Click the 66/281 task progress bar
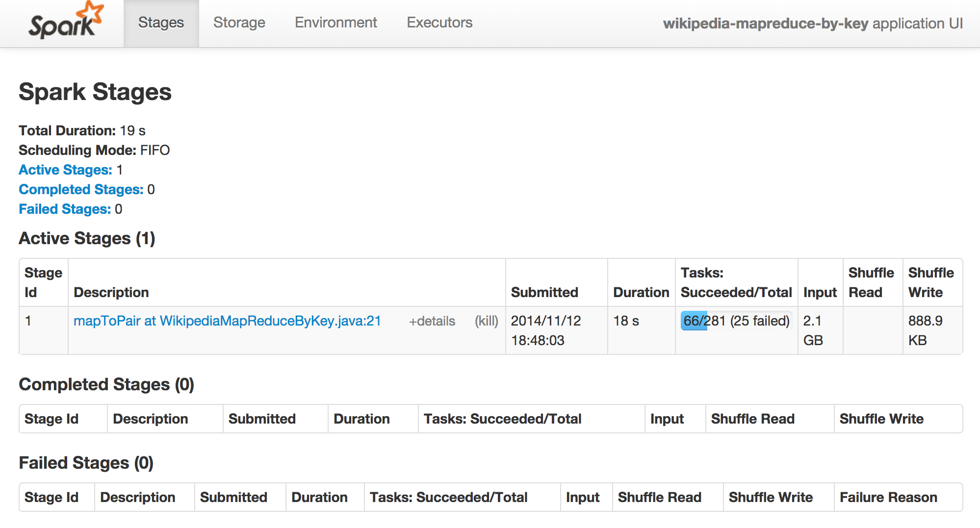 pos(736,321)
